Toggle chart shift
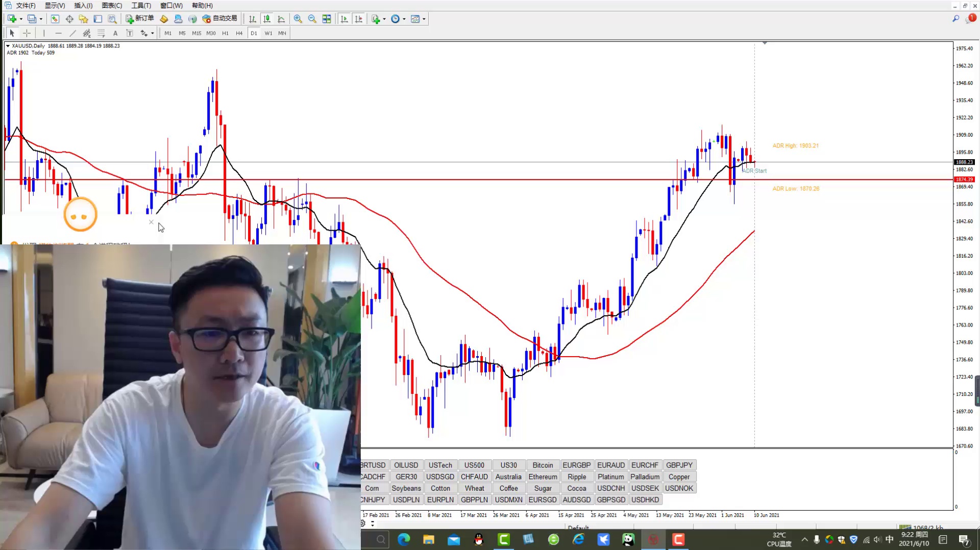The height and width of the screenshot is (550, 980). [359, 19]
